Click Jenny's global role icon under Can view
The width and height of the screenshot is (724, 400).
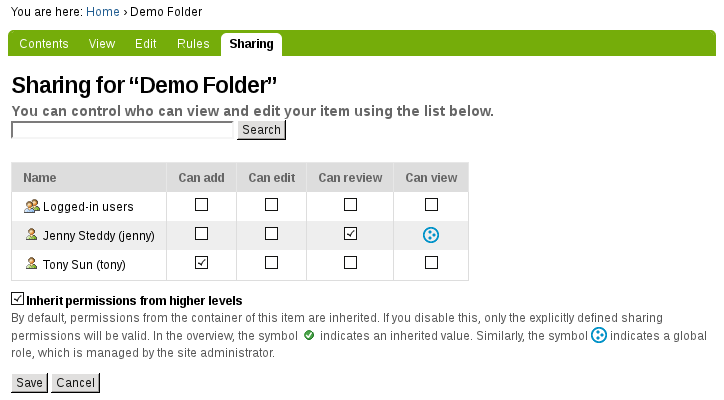click(431, 235)
